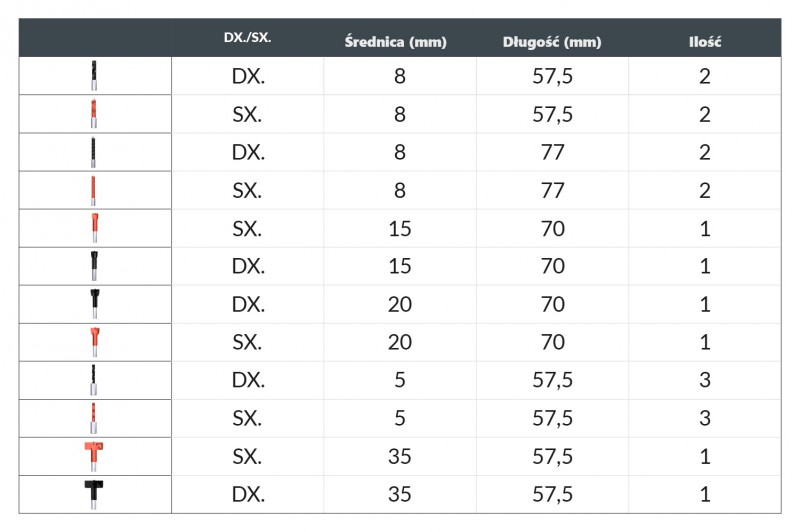Select the red 8 mm SX 77 long drill icon
Screen dimensions: 800x532
click(x=93, y=190)
